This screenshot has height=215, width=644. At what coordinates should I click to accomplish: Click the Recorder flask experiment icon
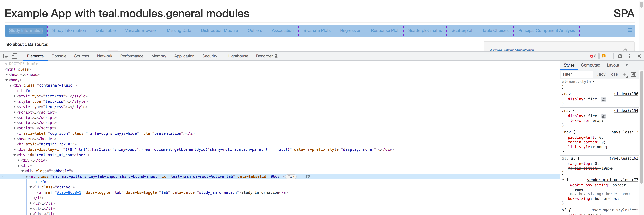click(x=276, y=56)
